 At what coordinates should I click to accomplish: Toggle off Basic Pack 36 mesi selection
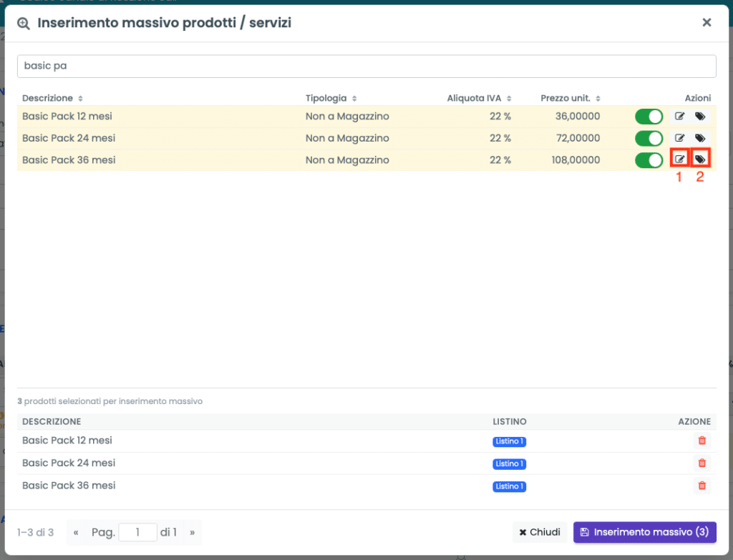(649, 160)
